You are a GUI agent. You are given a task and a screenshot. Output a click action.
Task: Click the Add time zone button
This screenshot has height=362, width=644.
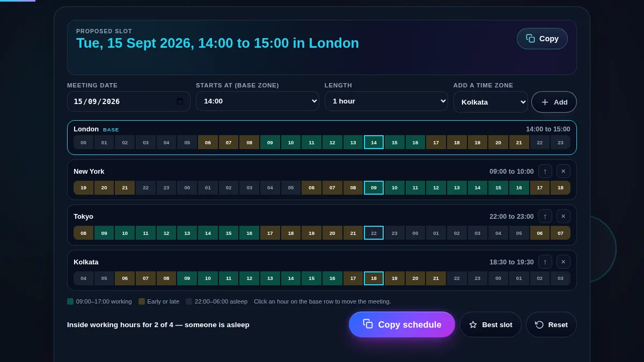point(554,102)
